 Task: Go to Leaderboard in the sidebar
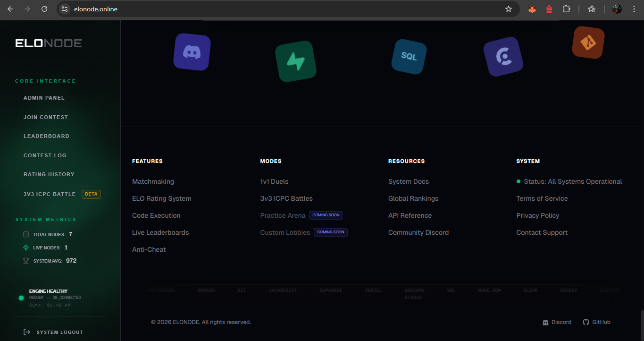click(x=46, y=136)
